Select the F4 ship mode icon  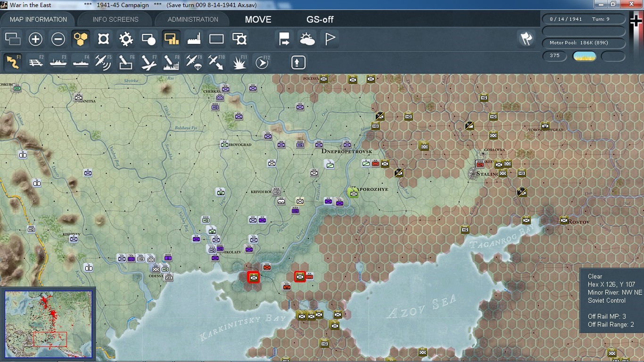pos(81,62)
